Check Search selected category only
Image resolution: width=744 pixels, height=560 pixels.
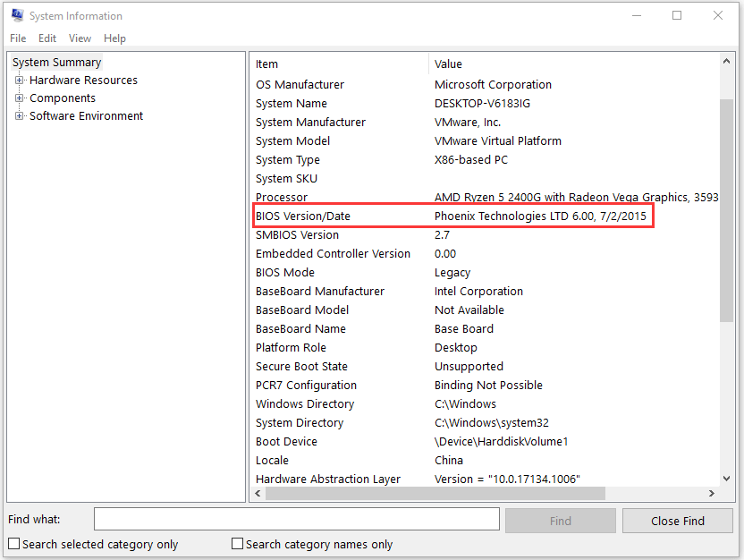point(14,544)
